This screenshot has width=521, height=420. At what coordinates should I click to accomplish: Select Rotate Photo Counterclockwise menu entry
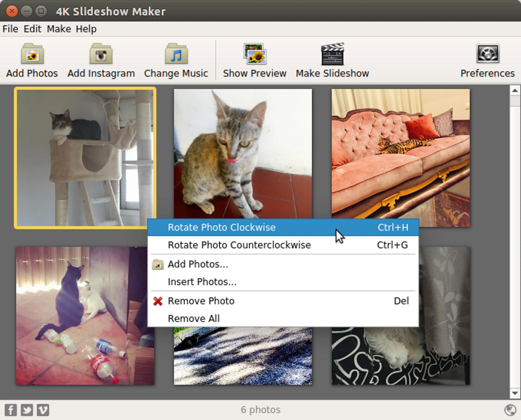point(239,245)
